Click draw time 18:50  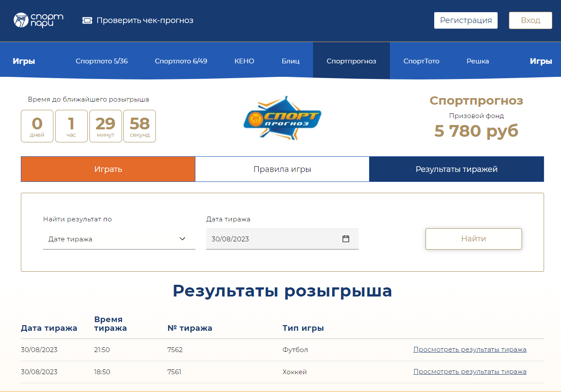[102, 372]
